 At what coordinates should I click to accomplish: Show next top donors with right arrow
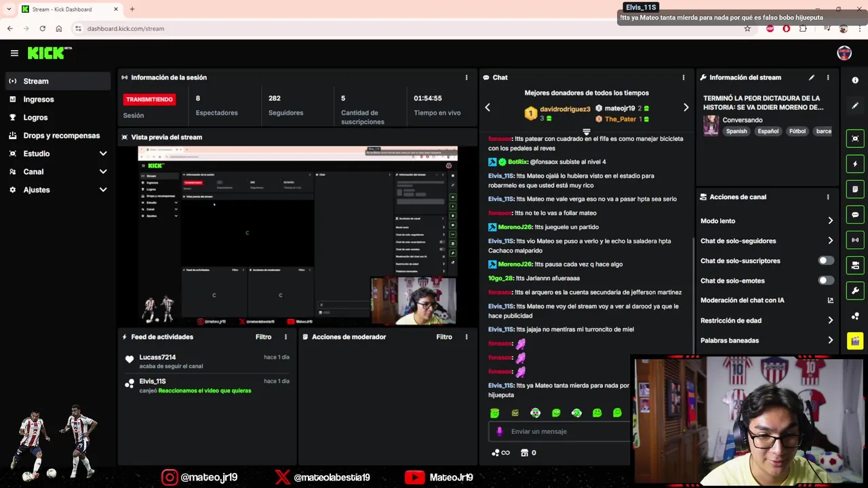[686, 108]
